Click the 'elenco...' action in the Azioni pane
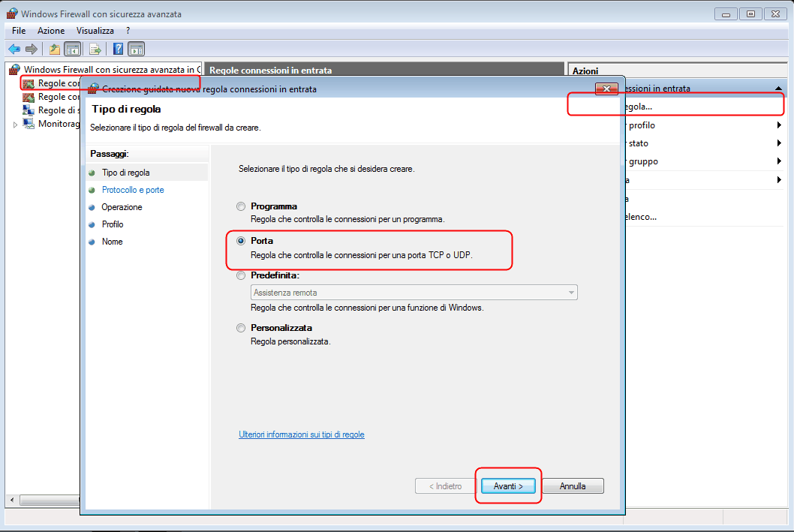 coord(641,217)
